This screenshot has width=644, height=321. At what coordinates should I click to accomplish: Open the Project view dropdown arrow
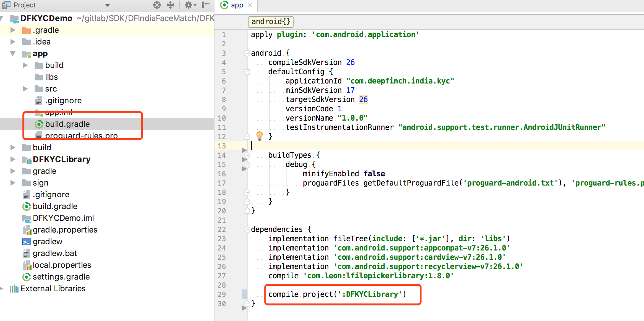tap(108, 5)
